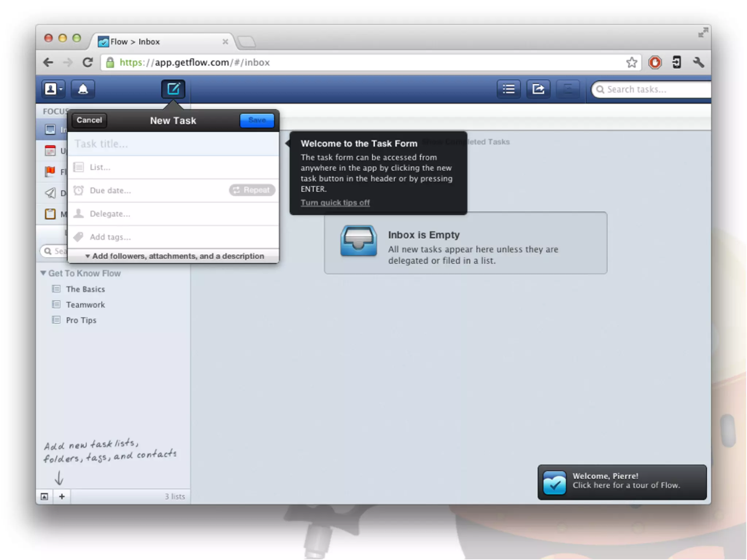747x560 pixels.
Task: Bookmark page with the star icon
Action: point(631,62)
